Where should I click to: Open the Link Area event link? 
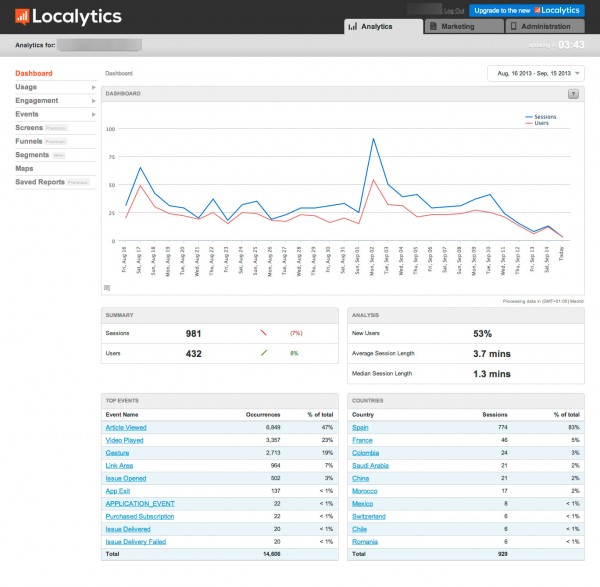[x=119, y=465]
